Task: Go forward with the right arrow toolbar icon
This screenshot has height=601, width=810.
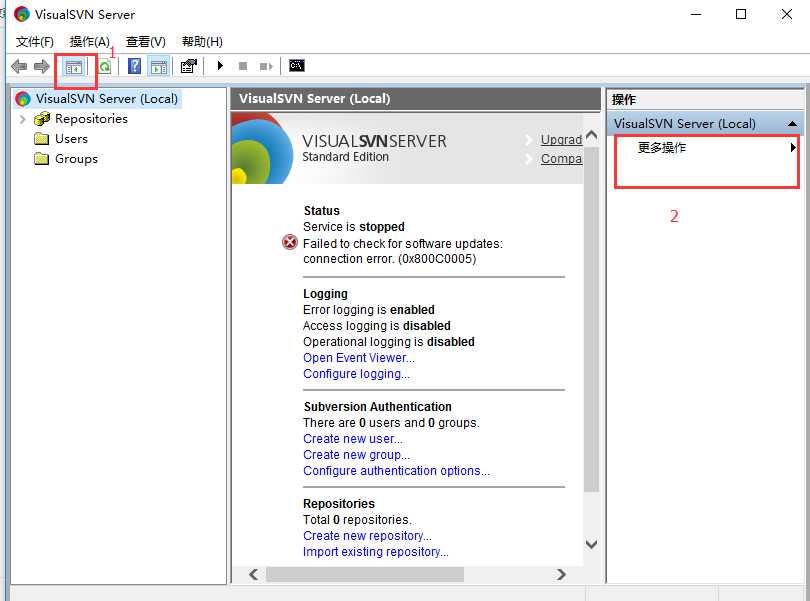Action: (x=41, y=66)
